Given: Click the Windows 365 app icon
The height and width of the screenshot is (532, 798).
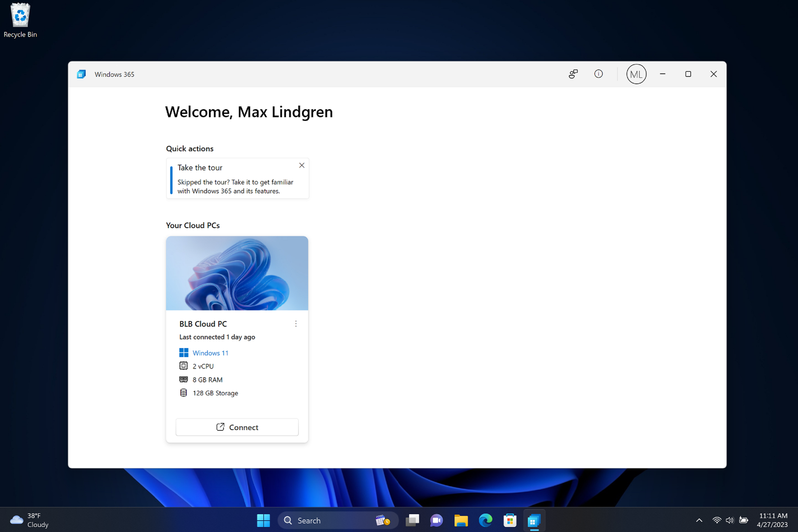Looking at the screenshot, I should 534,520.
